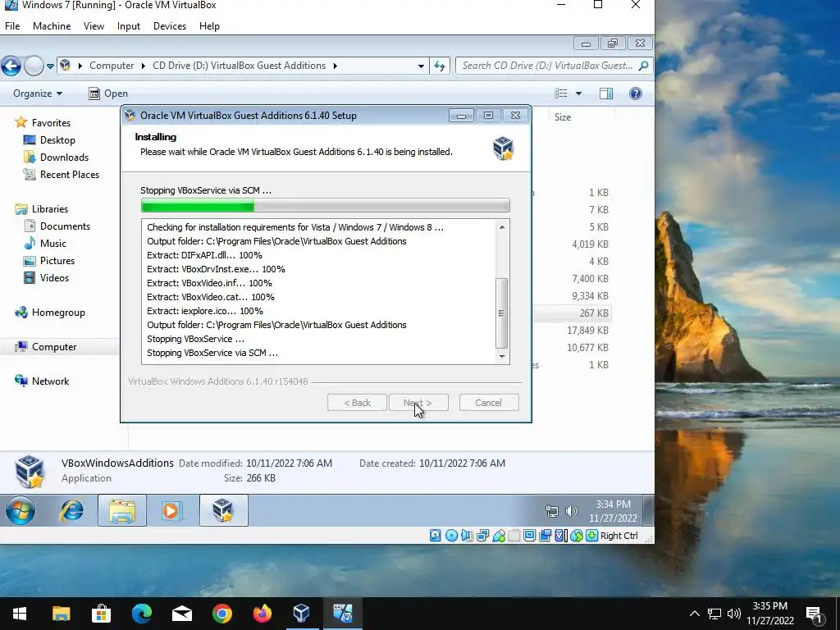Click the optical disk indicator in VirtualBox status bar
The width and height of the screenshot is (840, 630).
(451, 535)
